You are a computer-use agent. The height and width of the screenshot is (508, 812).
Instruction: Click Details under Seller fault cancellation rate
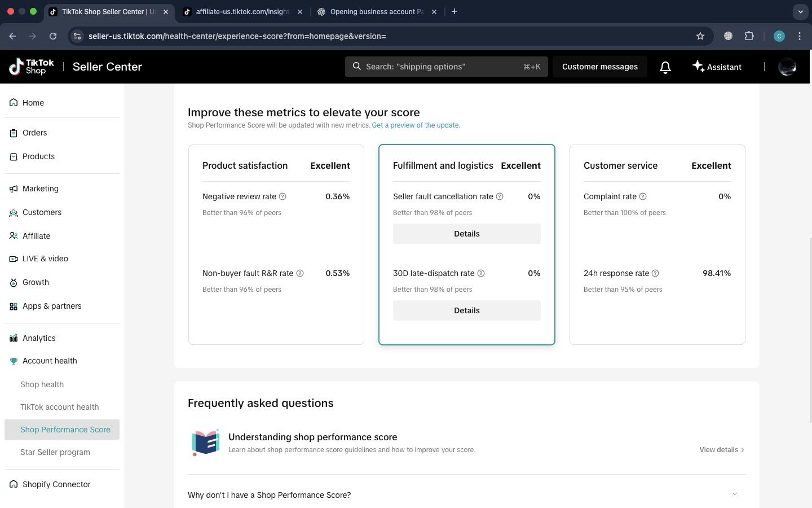coord(467,234)
